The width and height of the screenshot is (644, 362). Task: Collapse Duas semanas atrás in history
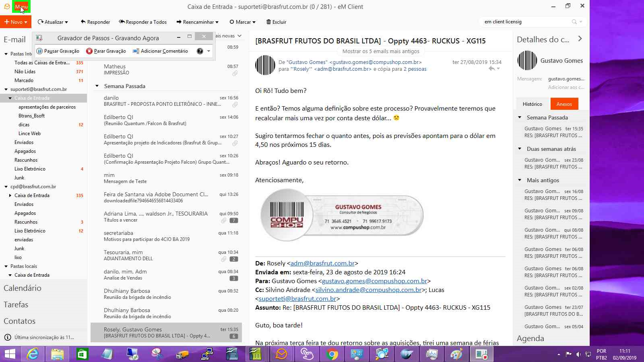(x=520, y=149)
